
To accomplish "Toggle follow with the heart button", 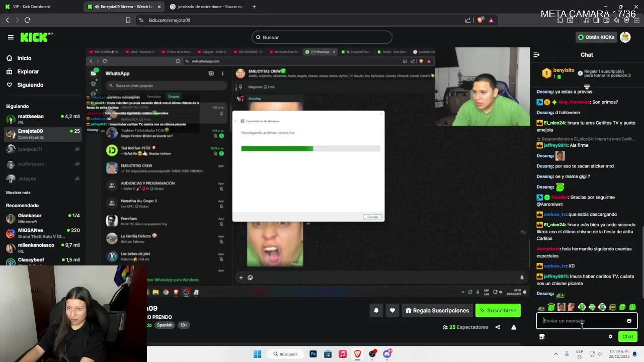I will pyautogui.click(x=392, y=311).
